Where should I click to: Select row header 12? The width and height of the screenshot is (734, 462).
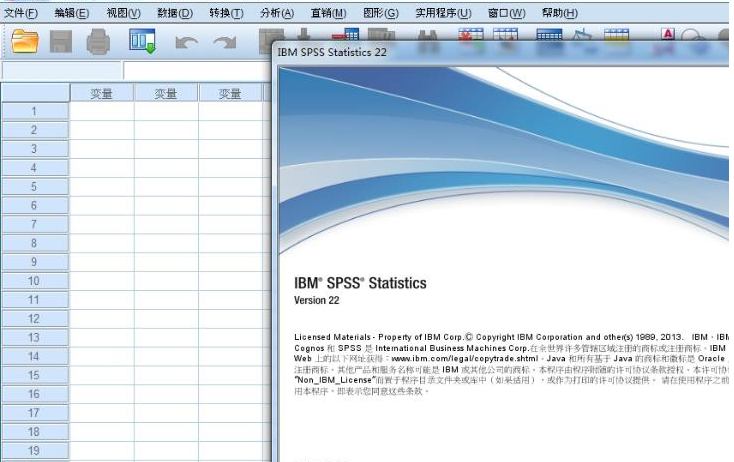[x=35, y=319]
